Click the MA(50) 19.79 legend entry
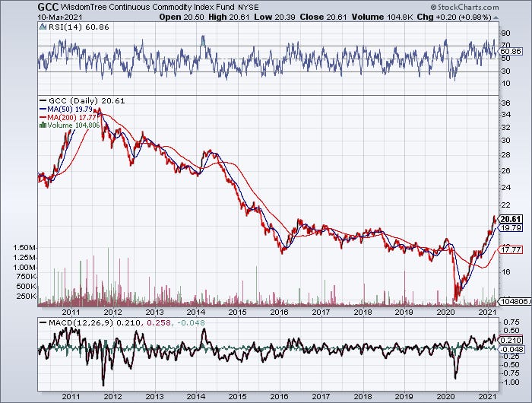The height and width of the screenshot is (403, 532). click(x=70, y=109)
